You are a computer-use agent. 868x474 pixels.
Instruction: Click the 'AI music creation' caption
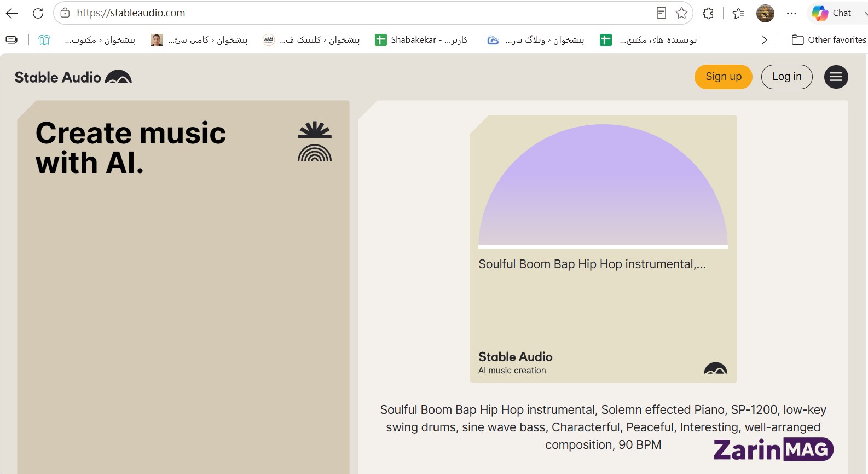pos(512,371)
